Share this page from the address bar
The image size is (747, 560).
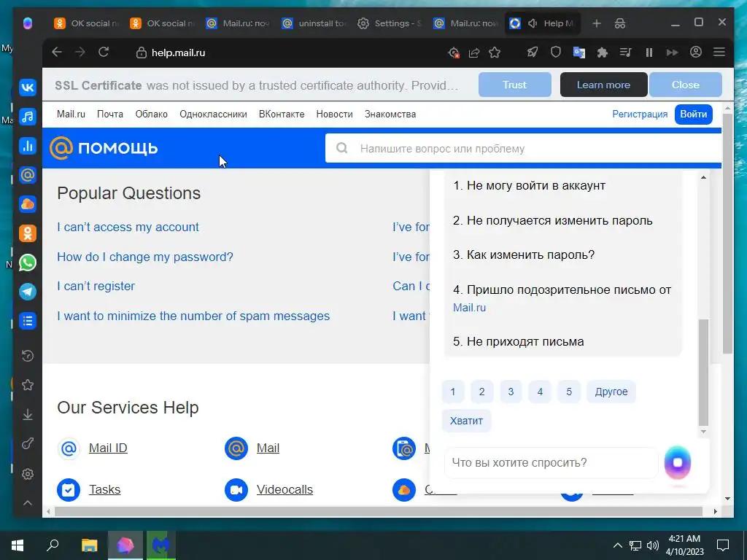pyautogui.click(x=474, y=52)
